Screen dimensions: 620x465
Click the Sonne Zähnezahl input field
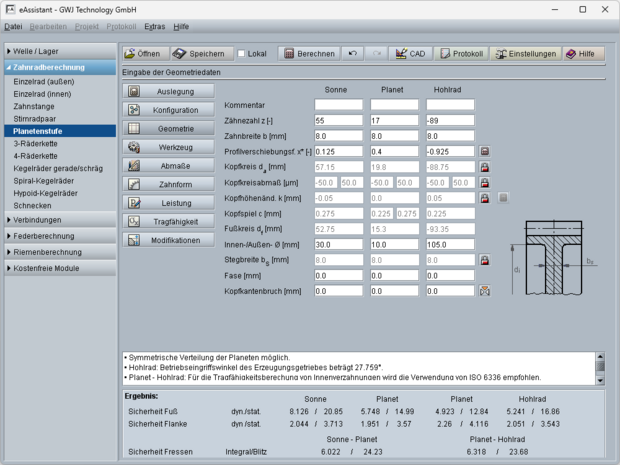pos(338,120)
